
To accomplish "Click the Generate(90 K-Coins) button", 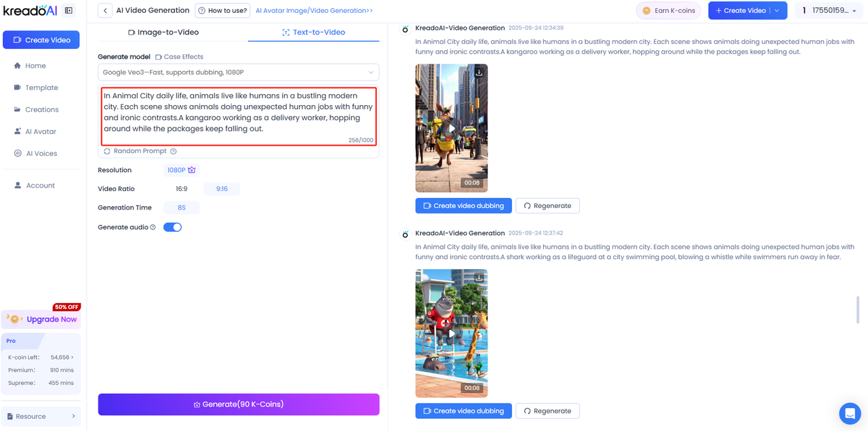I will (238, 405).
